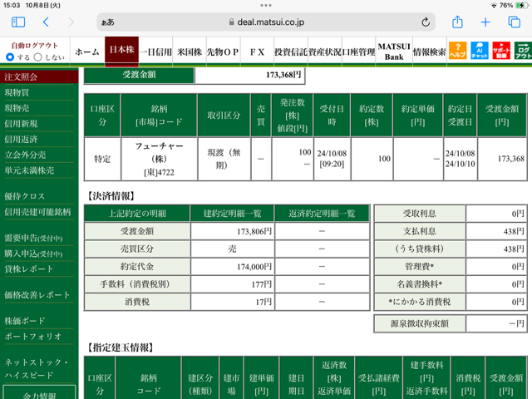
Task: Open the 先物OP tab
Action: point(223,52)
